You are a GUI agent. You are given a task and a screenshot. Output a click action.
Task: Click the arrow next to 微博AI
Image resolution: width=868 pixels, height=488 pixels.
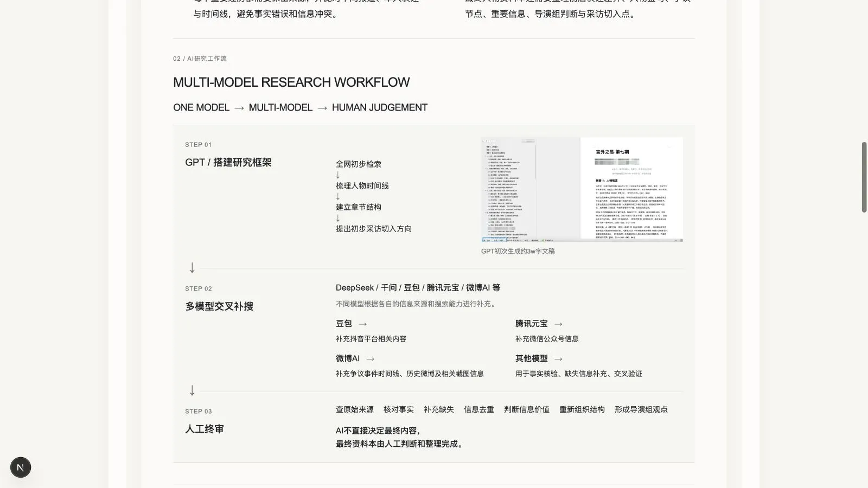tap(371, 359)
